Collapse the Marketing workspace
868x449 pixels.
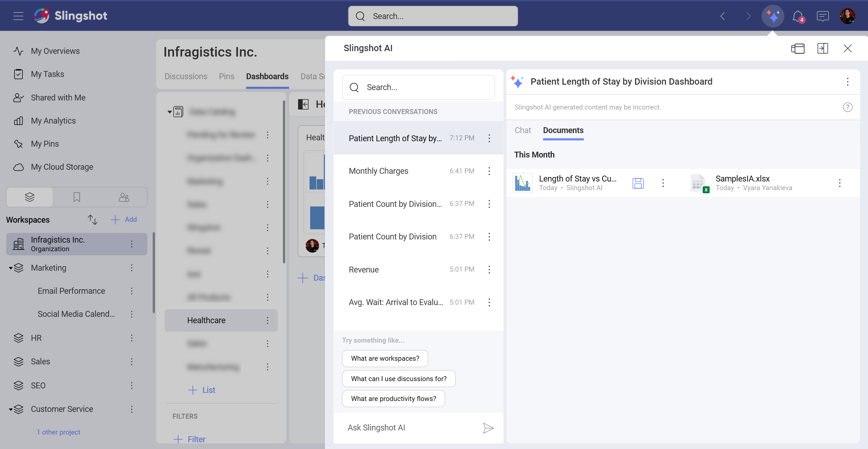10,268
